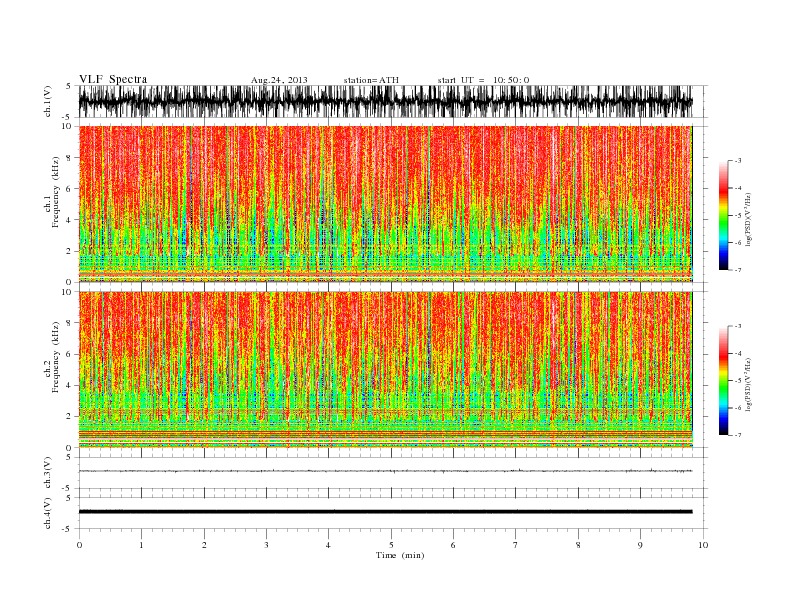Click time tick label '3' on x-axis

click(x=266, y=545)
